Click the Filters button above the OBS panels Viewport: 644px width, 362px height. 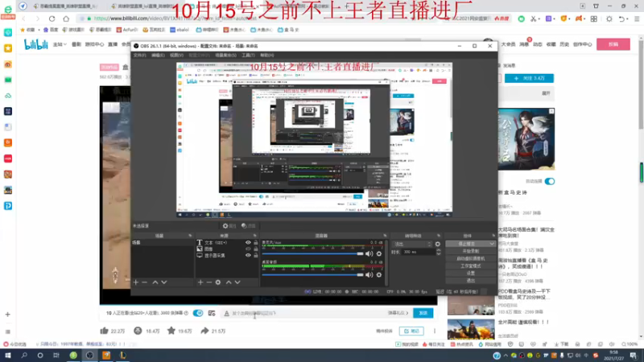[x=249, y=226]
